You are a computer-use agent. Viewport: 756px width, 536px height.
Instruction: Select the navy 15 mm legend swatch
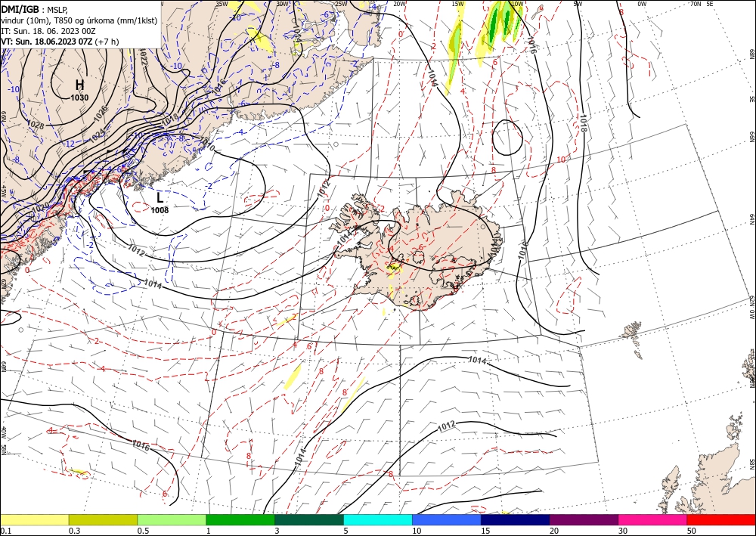(x=516, y=519)
